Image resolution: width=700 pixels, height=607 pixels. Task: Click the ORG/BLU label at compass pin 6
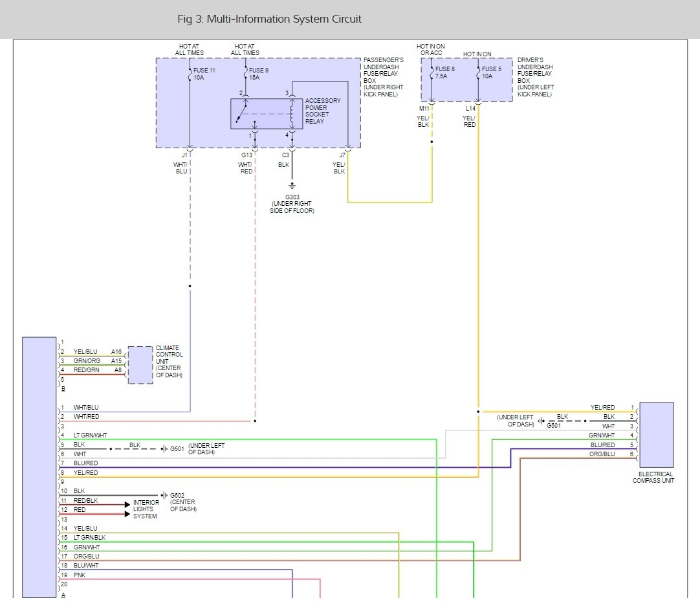point(602,454)
